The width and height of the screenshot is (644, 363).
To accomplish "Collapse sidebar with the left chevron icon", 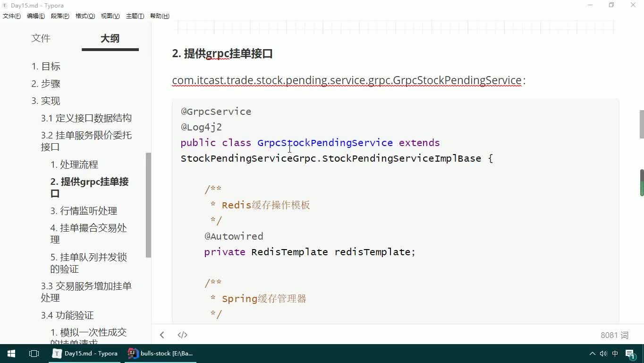I will click(162, 335).
